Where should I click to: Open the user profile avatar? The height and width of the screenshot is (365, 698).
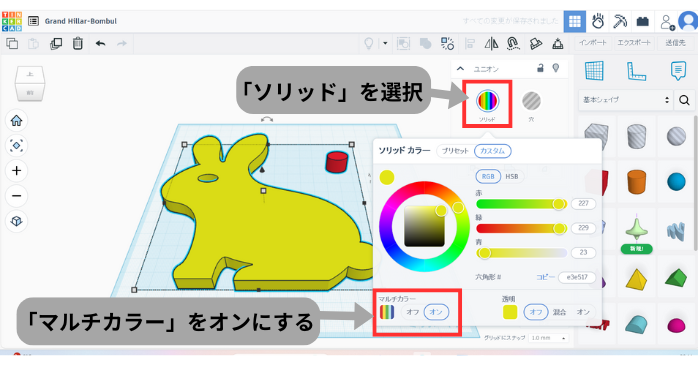click(688, 21)
